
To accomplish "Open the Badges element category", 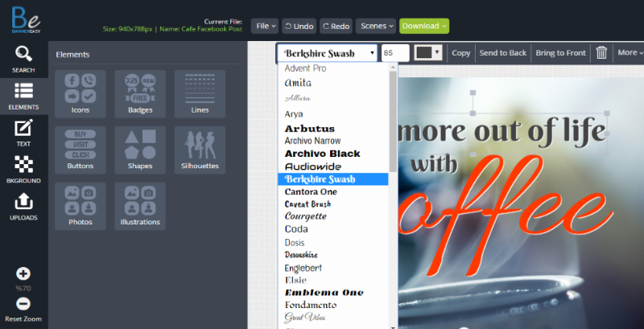I will click(140, 94).
